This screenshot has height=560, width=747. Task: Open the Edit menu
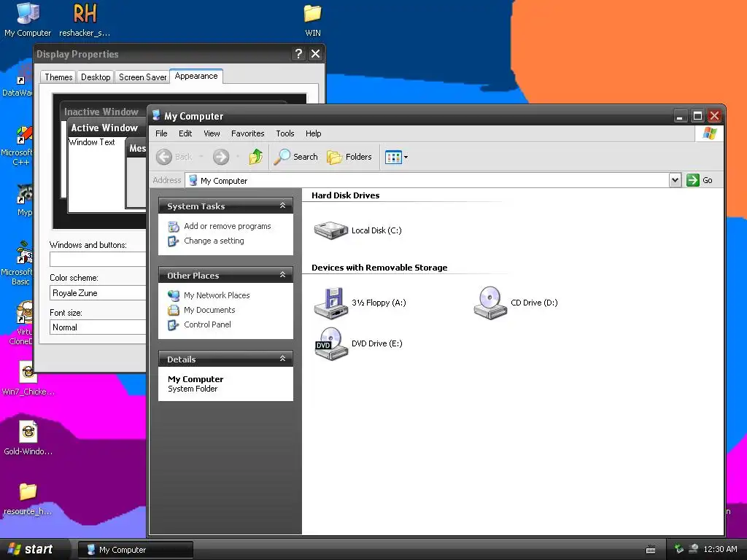tap(185, 133)
